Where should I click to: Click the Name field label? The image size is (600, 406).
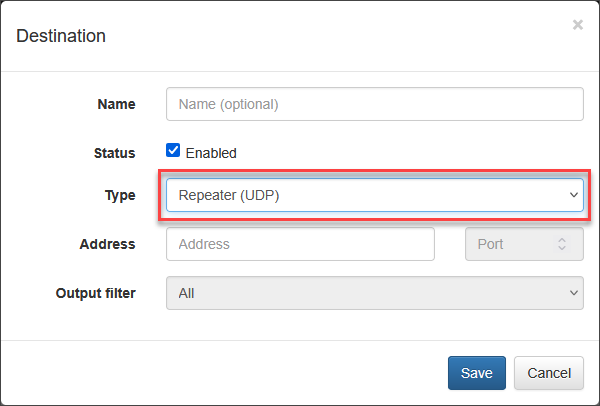coord(116,104)
